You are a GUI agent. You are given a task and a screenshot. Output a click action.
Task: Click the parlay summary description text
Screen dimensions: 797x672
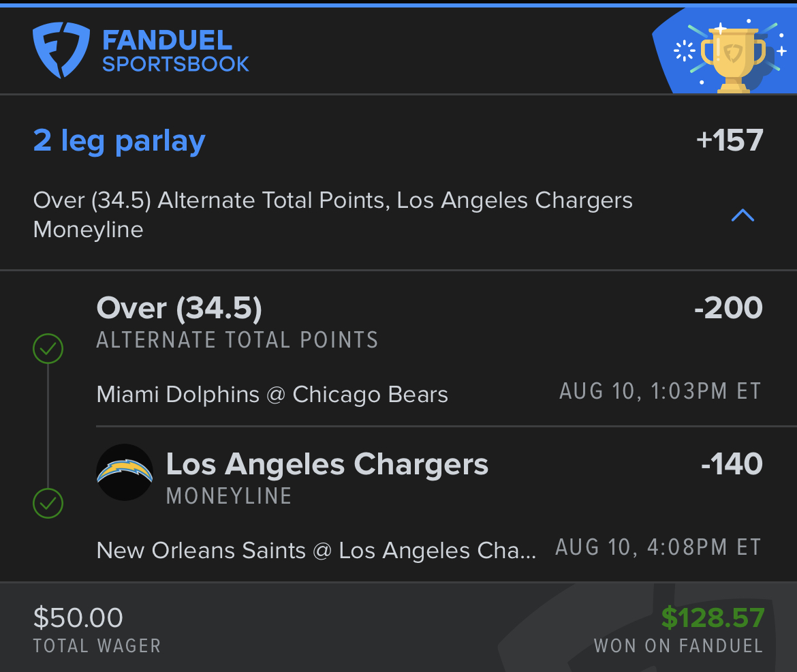(332, 215)
